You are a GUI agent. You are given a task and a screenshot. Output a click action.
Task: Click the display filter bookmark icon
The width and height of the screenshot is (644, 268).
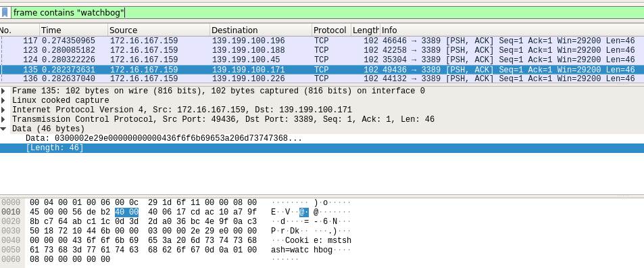(x=5, y=12)
